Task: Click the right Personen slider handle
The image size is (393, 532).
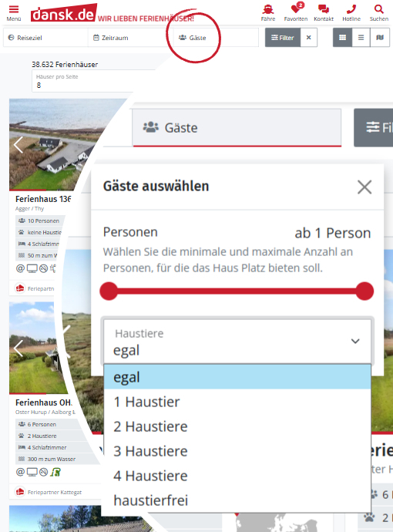Action: 364,291
